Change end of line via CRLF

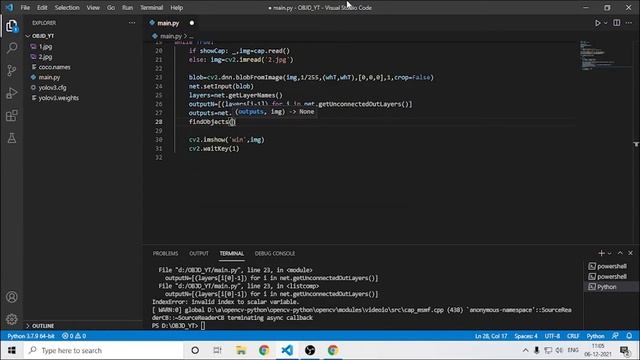pos(573,336)
